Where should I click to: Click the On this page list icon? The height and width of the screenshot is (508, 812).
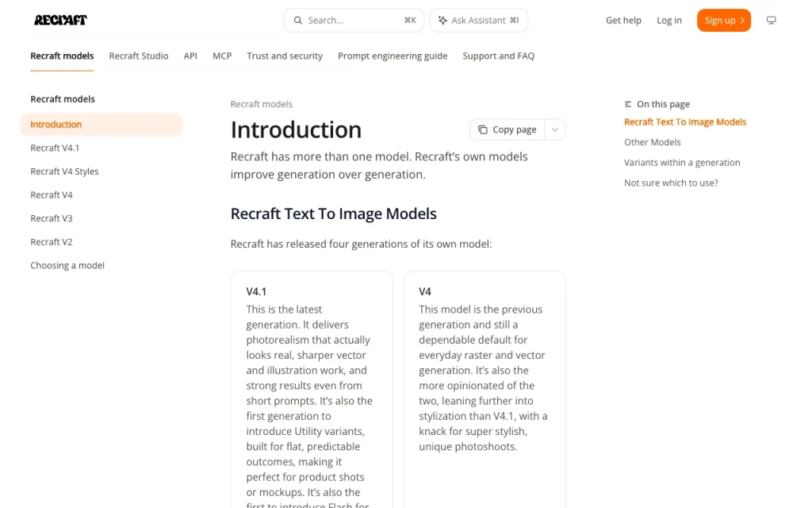[628, 104]
